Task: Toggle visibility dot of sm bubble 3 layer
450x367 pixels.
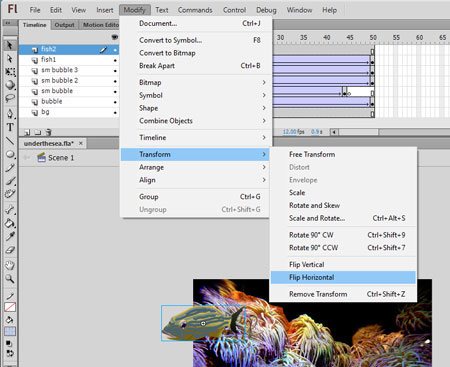Action: [x=115, y=71]
